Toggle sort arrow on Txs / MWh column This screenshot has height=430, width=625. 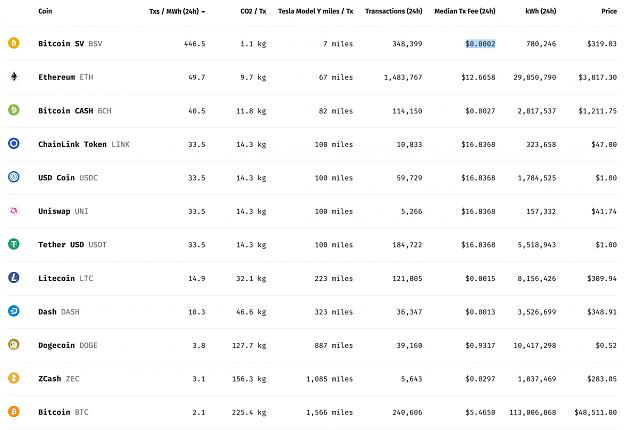pyautogui.click(x=203, y=12)
